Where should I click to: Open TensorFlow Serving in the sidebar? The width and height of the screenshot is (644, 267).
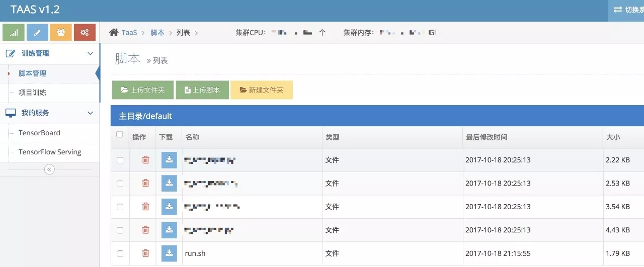click(x=50, y=152)
